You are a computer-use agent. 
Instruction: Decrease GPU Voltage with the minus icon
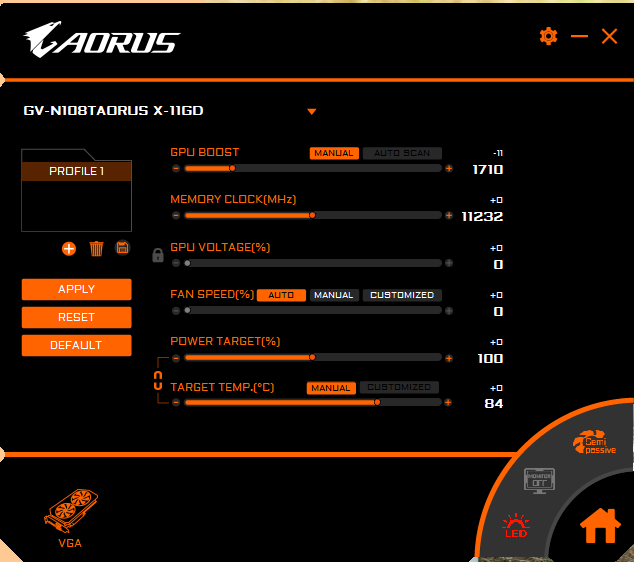click(x=176, y=263)
